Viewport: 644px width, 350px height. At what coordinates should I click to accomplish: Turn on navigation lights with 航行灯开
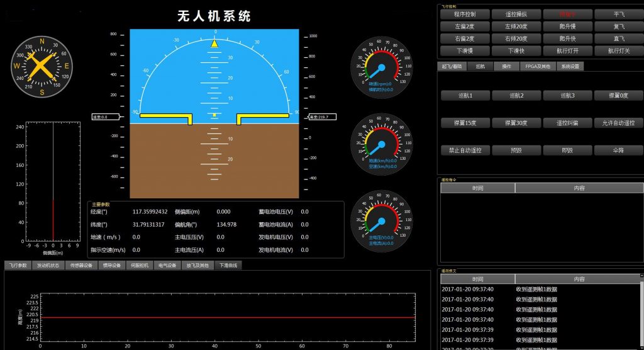(x=567, y=51)
